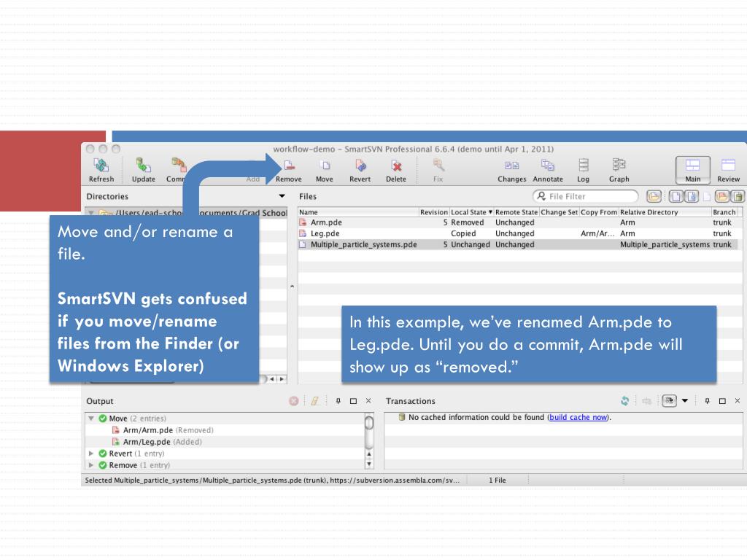
Task: Click the Removed state of Arm.pde
Action: click(x=468, y=222)
